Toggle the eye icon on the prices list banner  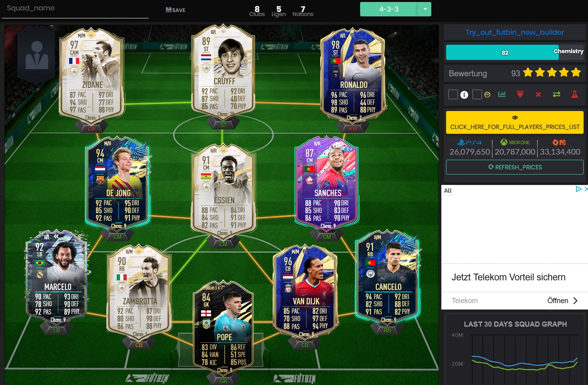click(x=515, y=117)
